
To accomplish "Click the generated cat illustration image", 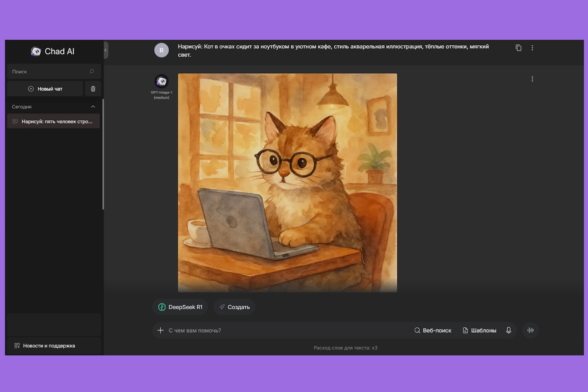I will tap(287, 183).
